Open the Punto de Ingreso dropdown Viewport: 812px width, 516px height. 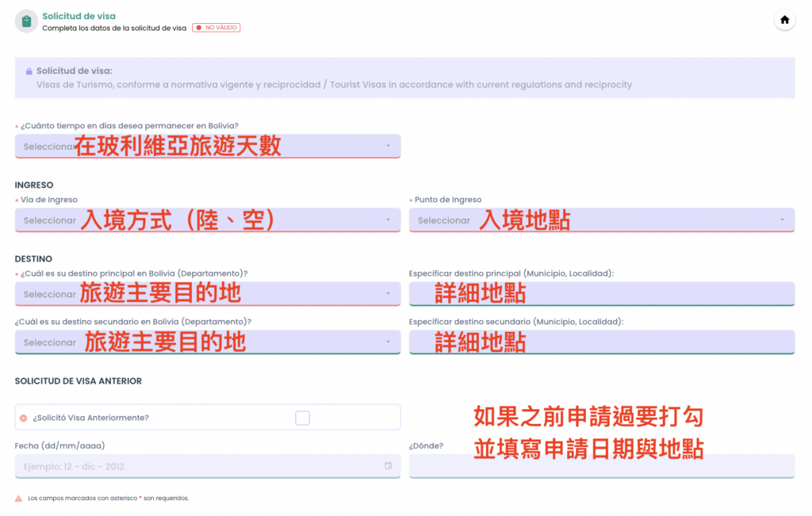tap(602, 220)
